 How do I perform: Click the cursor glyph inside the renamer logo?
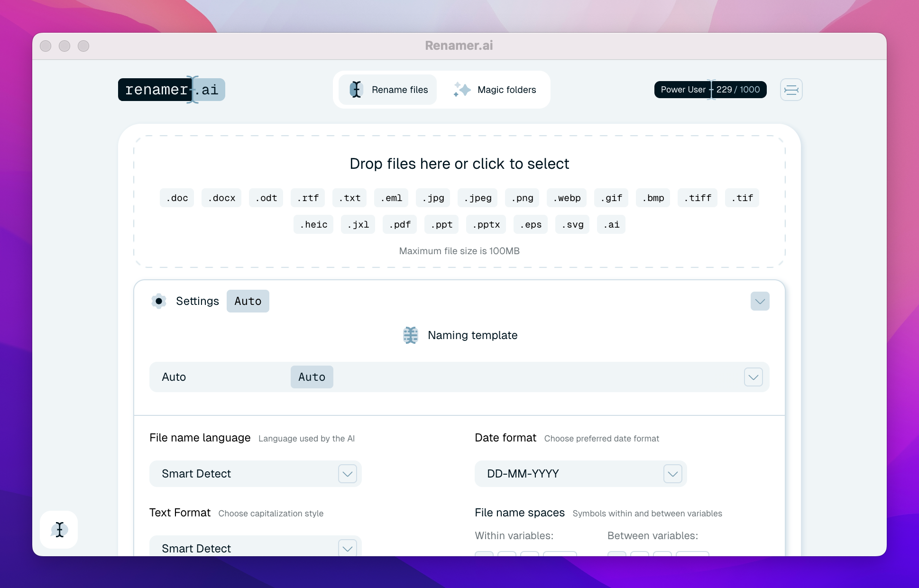coord(191,90)
